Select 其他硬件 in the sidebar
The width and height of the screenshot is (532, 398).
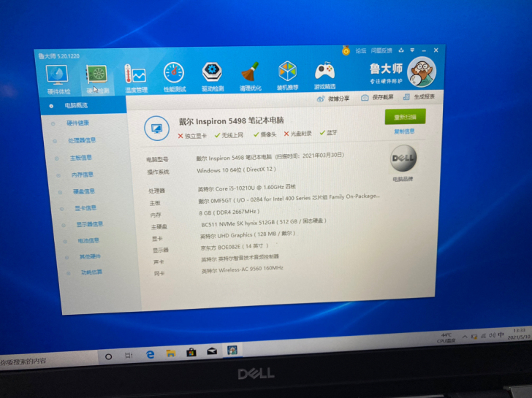[x=90, y=256]
